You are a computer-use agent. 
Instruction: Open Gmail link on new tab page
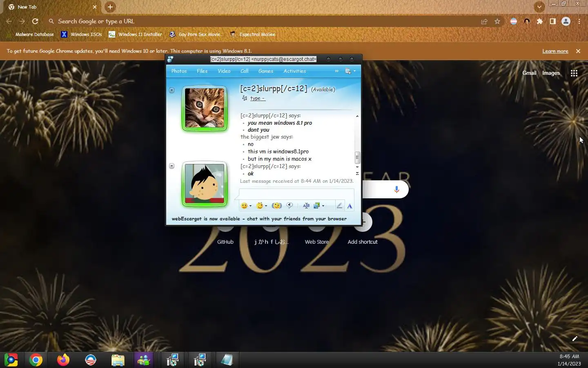(x=529, y=73)
